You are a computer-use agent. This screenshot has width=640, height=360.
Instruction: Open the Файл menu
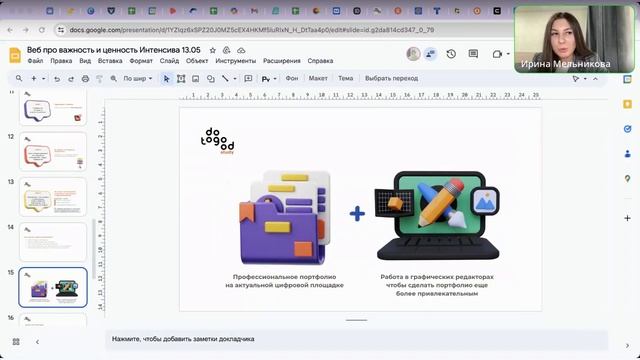35,61
